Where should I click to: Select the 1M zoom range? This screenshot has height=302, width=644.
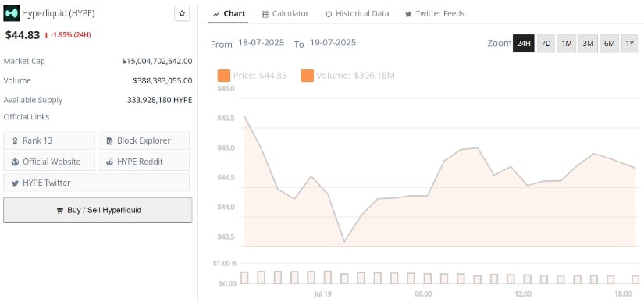coord(567,44)
